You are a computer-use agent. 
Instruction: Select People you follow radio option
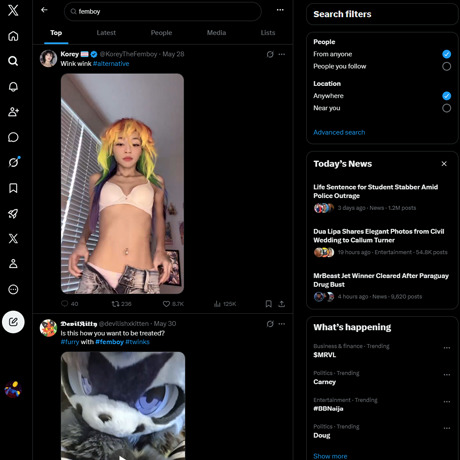pos(447,66)
